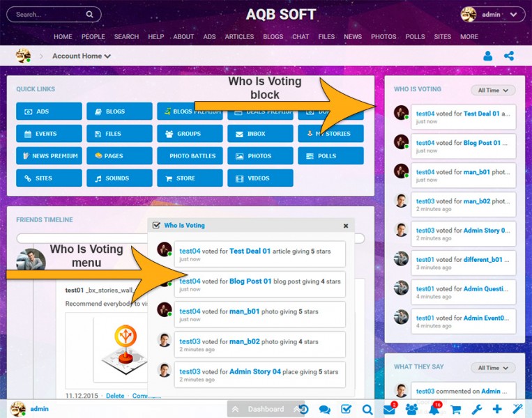
Task: Click the search magnifier in the top search box
Action: coord(89,14)
